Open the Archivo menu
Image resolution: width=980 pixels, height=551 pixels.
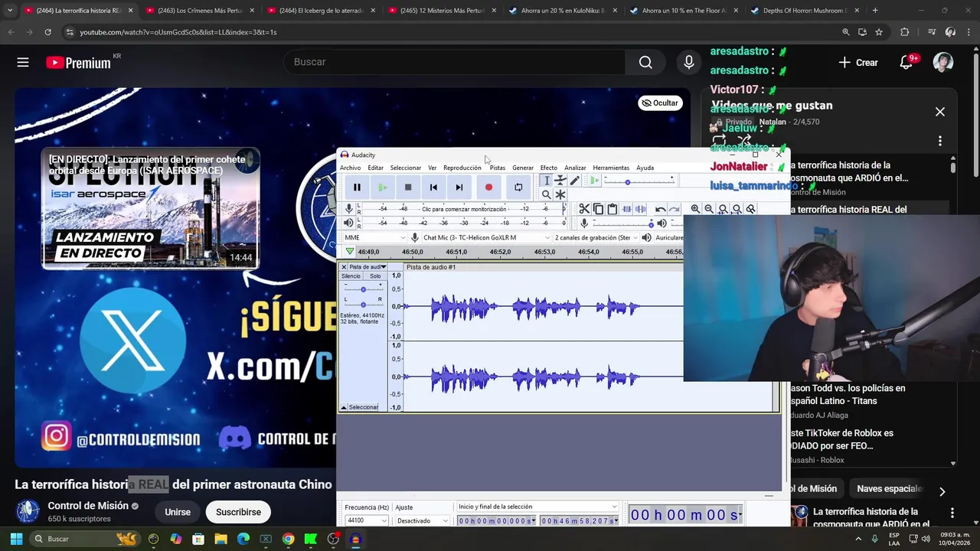350,168
